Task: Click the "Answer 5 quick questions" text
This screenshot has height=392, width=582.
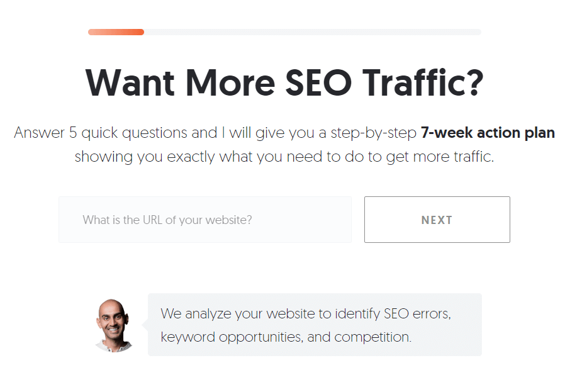Action: [x=101, y=133]
